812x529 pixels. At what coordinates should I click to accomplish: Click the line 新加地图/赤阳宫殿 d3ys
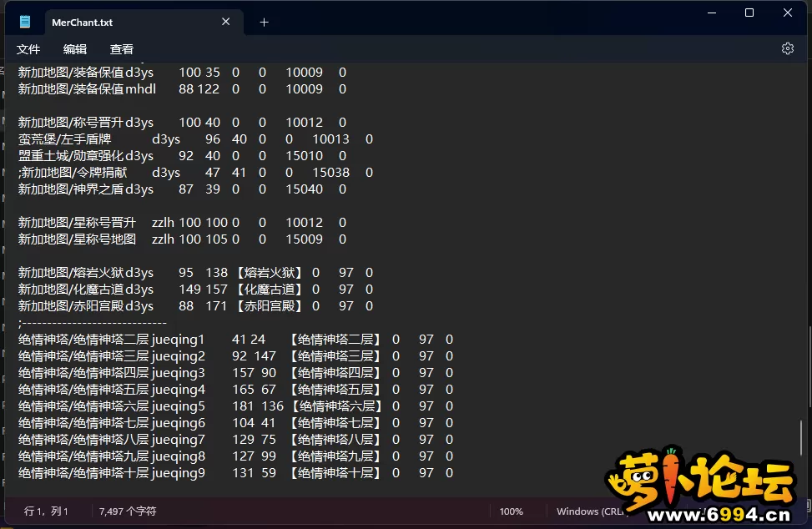point(195,306)
